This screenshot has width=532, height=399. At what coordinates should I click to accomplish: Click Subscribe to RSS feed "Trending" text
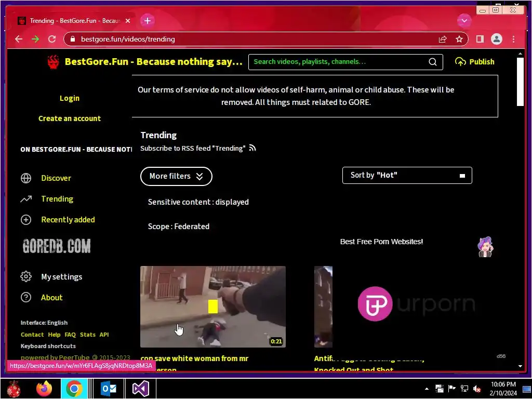tap(193, 148)
